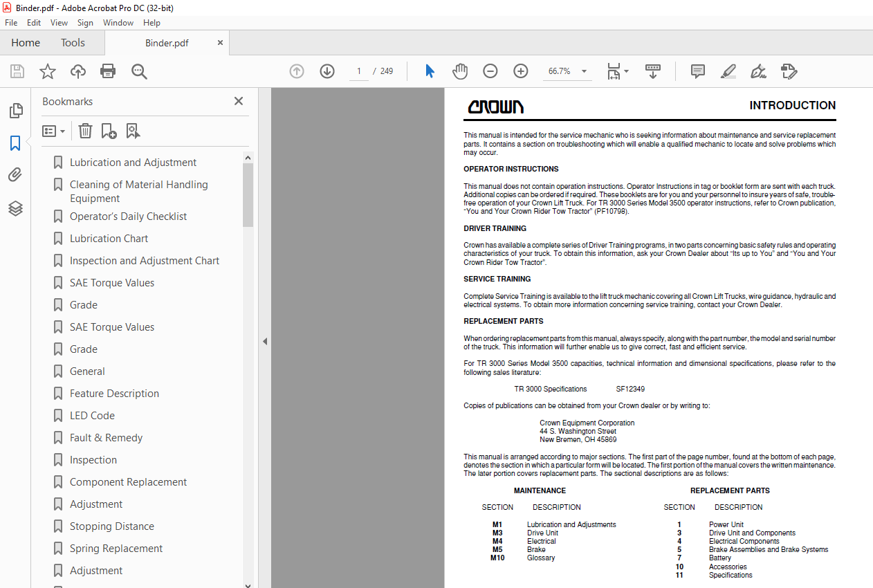Open Operator's Daily Checklist bookmark

pyautogui.click(x=128, y=217)
